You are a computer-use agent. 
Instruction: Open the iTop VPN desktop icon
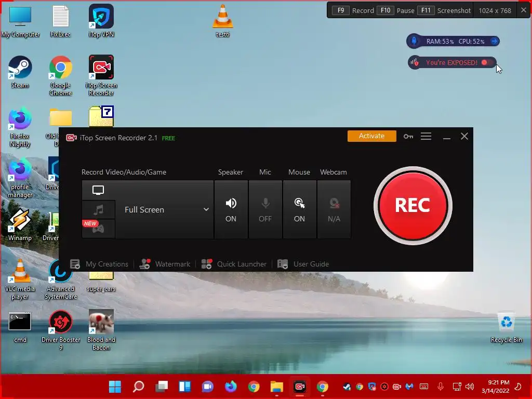tap(101, 21)
